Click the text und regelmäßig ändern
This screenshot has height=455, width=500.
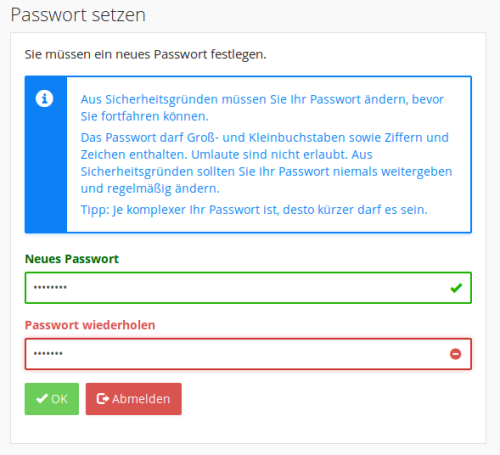(150, 189)
